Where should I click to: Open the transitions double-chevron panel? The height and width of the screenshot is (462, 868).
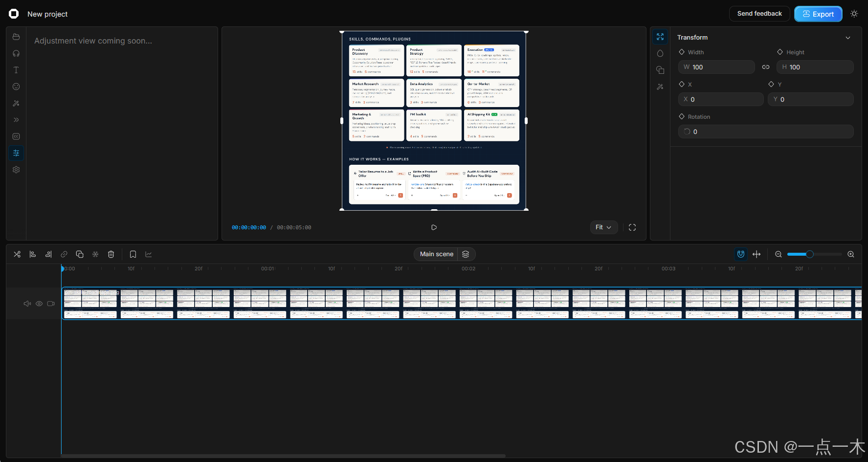(16, 120)
